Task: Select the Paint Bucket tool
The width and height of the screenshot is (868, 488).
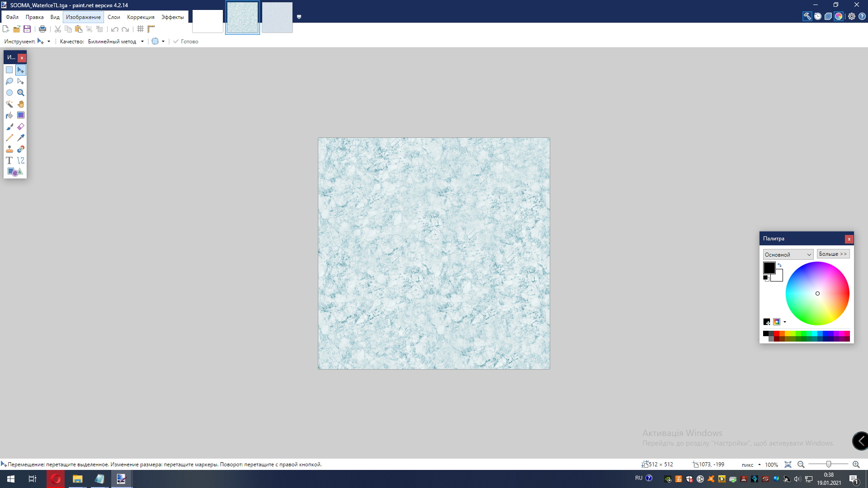Action: 9,115
